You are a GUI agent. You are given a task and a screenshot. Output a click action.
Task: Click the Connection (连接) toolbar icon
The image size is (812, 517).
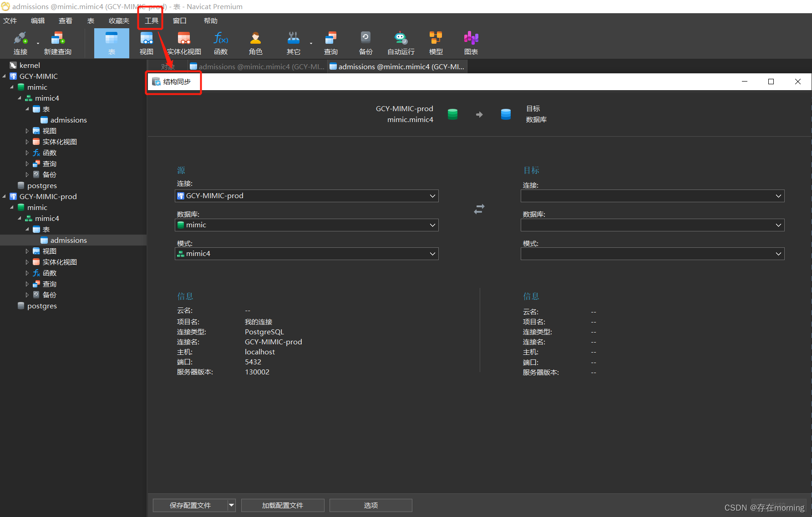click(x=20, y=43)
